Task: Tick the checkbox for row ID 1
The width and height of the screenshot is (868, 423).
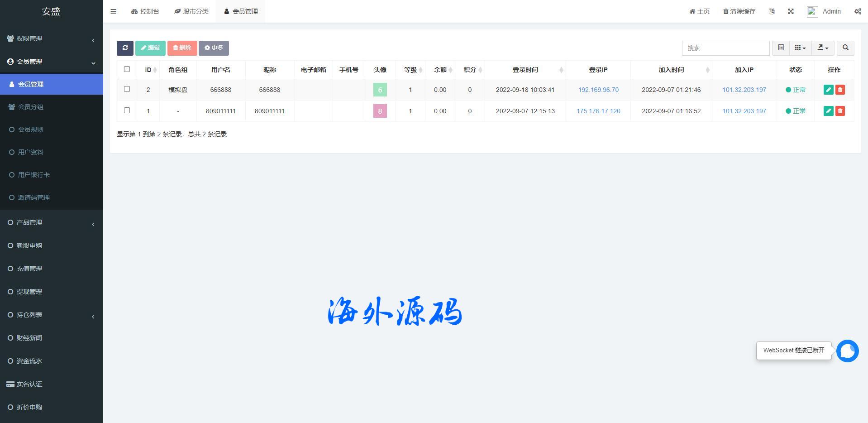Action: (x=127, y=111)
